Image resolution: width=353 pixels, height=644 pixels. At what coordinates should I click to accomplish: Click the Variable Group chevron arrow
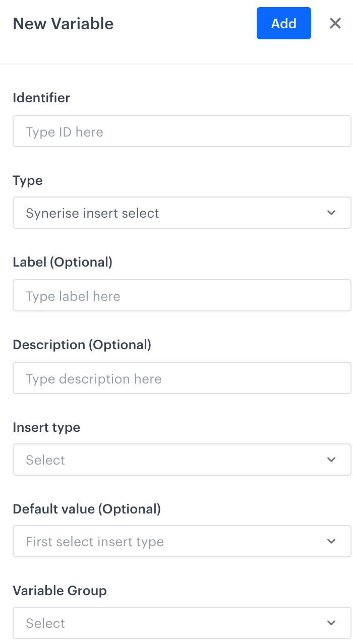331,623
